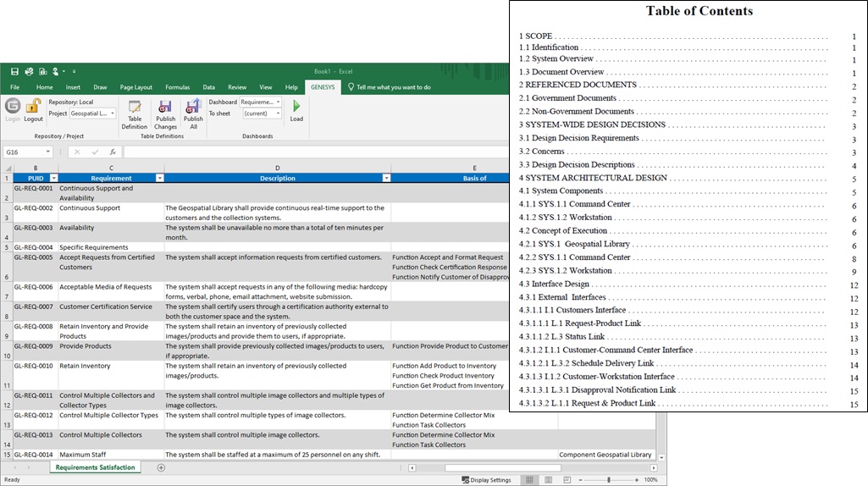Click Display Settings in status bar

(x=487, y=480)
